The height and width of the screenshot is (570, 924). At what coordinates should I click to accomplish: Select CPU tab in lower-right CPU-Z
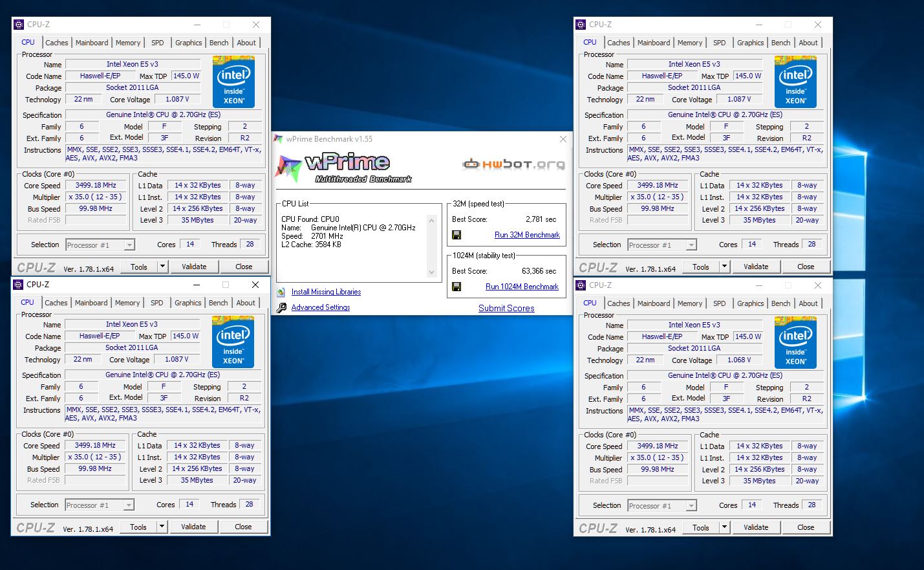pos(590,303)
